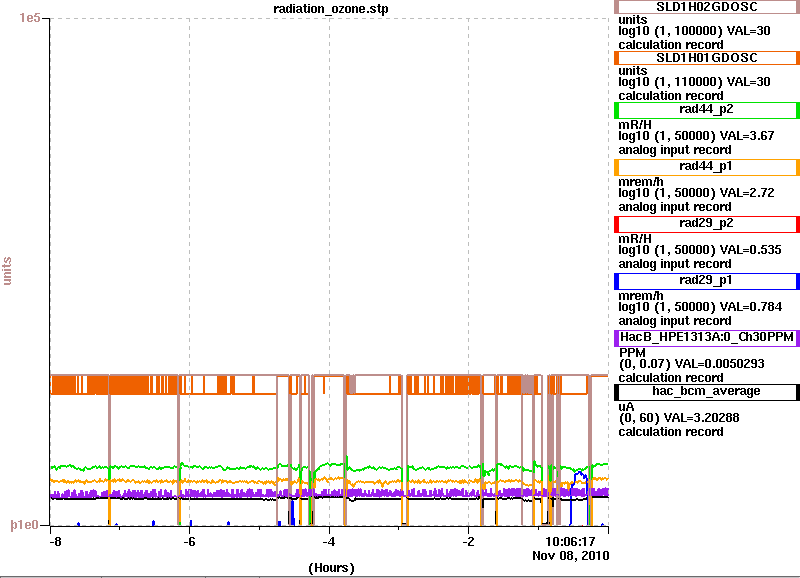Viewport: 800px width, 578px height.
Task: Select the SLD1H01GDOSC legend button
Action: pos(707,58)
